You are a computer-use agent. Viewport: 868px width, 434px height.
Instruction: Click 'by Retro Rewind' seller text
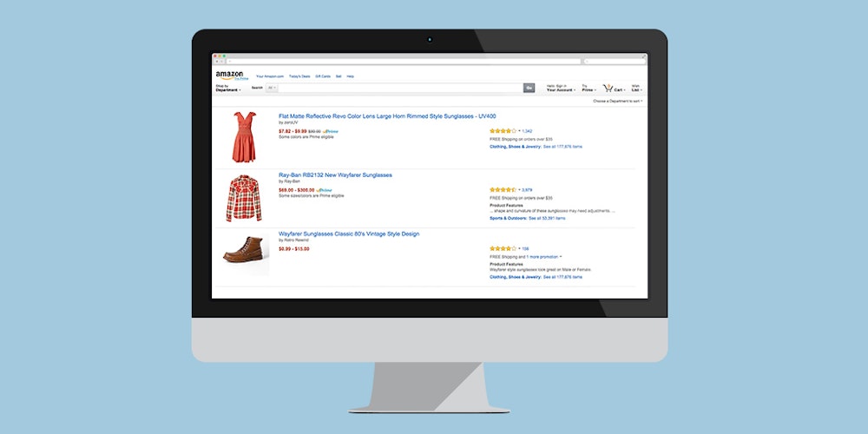[293, 240]
